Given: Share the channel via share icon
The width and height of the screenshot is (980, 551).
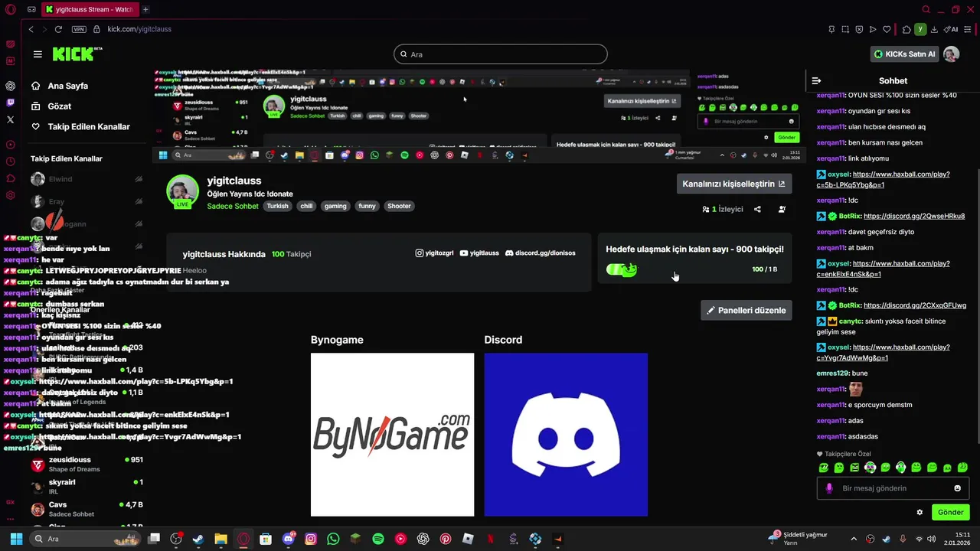Looking at the screenshot, I should pyautogui.click(x=757, y=209).
